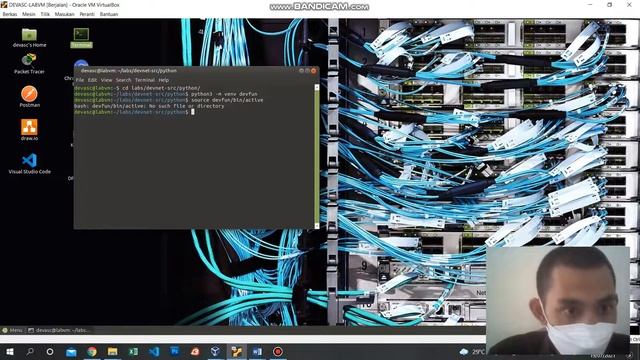Click terminal scrollbar down arrow
The height and width of the screenshot is (360, 640).
tap(317, 226)
